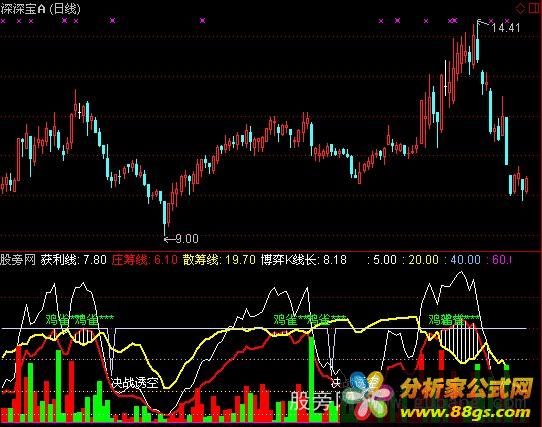Screen dimensions: 542x427
Task: Click the leftmost green 鸡雀**鸡雀*** label
Action: coord(80,319)
